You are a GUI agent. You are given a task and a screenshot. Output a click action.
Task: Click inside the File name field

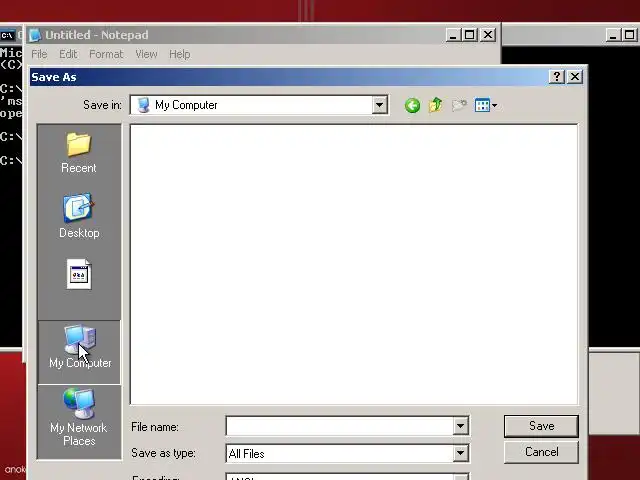click(x=340, y=427)
